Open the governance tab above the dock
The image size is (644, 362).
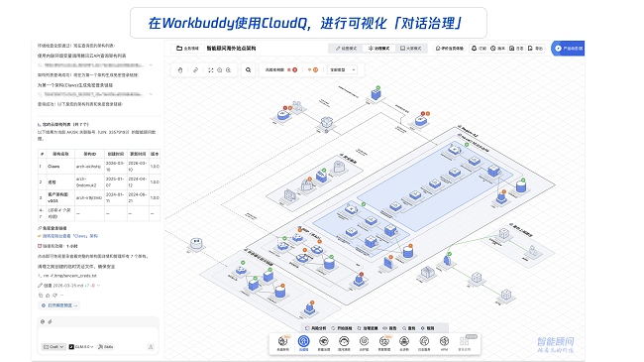coord(368,328)
